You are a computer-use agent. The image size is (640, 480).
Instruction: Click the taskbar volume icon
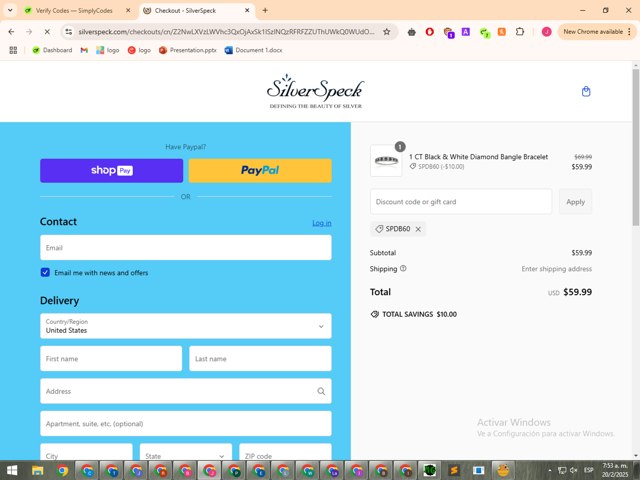click(573, 471)
